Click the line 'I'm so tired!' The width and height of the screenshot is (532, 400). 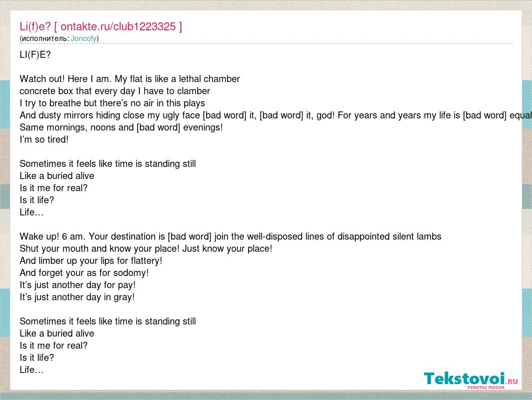pyautogui.click(x=44, y=139)
